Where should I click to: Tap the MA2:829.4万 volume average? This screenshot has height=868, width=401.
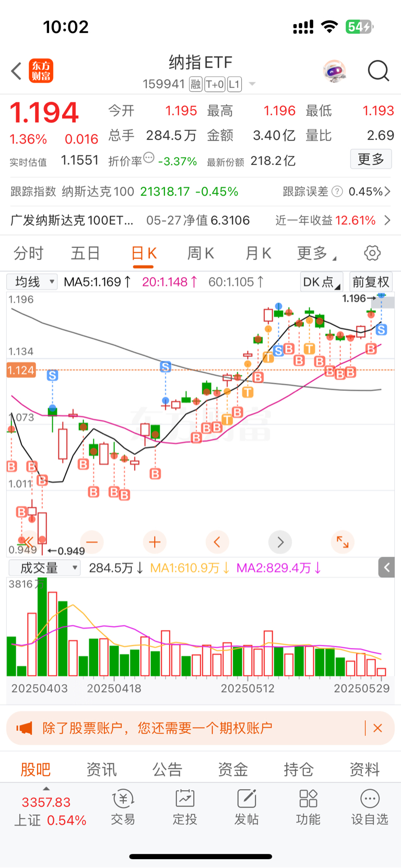(278, 568)
